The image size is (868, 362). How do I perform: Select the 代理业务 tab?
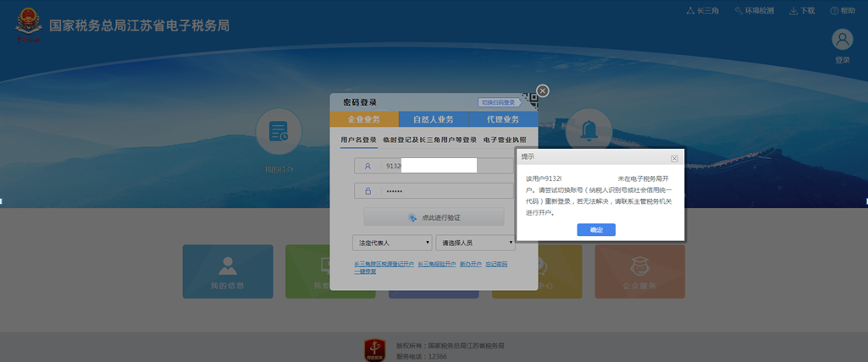point(503,119)
